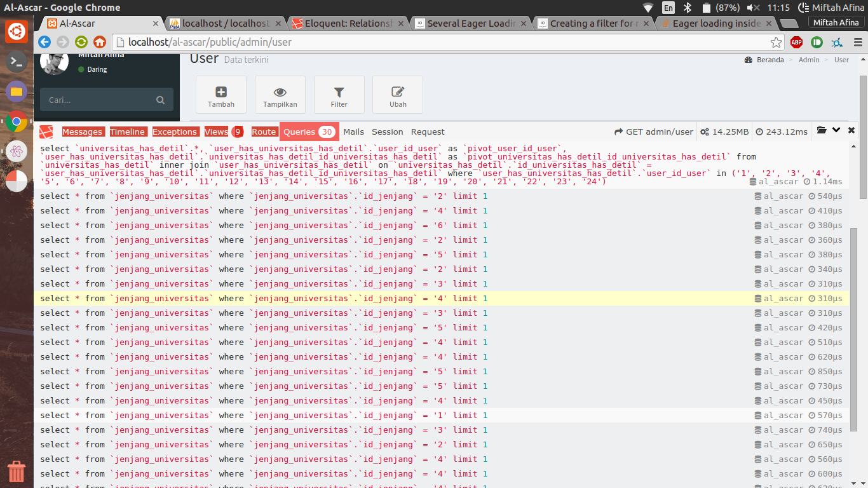Switch to the Eloquent: Relationships browser tab
868x488 pixels.
coord(348,24)
